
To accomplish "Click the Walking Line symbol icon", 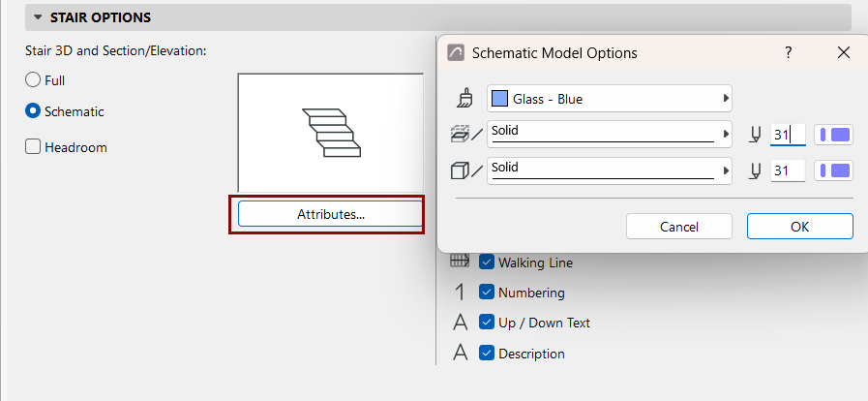I will [x=460, y=262].
